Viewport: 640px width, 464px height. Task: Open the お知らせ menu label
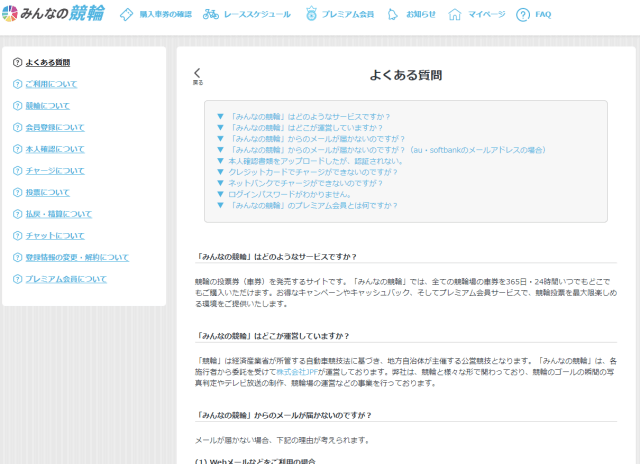tap(421, 15)
